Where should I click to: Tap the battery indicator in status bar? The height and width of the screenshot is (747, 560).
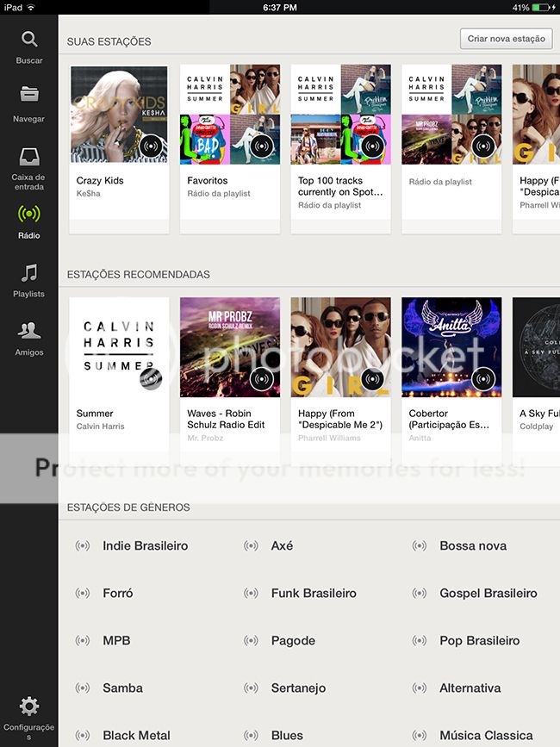tap(543, 7)
